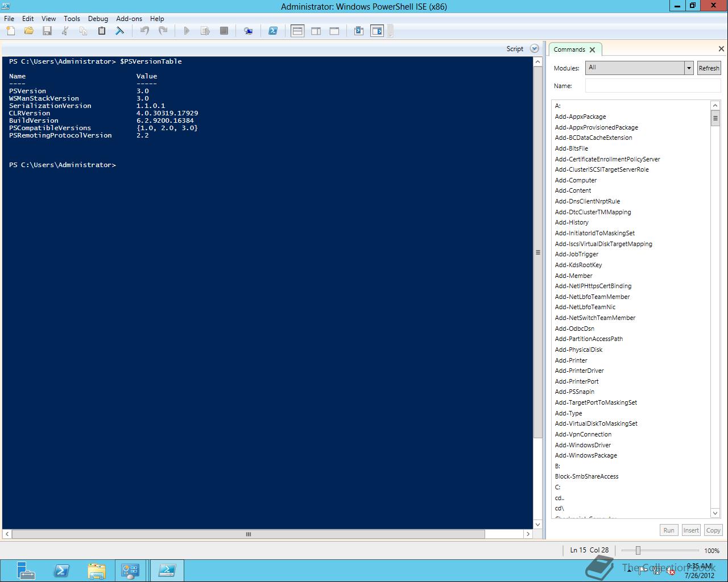Select Add-AppxPackage in commands list
The width and height of the screenshot is (728, 582).
pyautogui.click(x=580, y=117)
